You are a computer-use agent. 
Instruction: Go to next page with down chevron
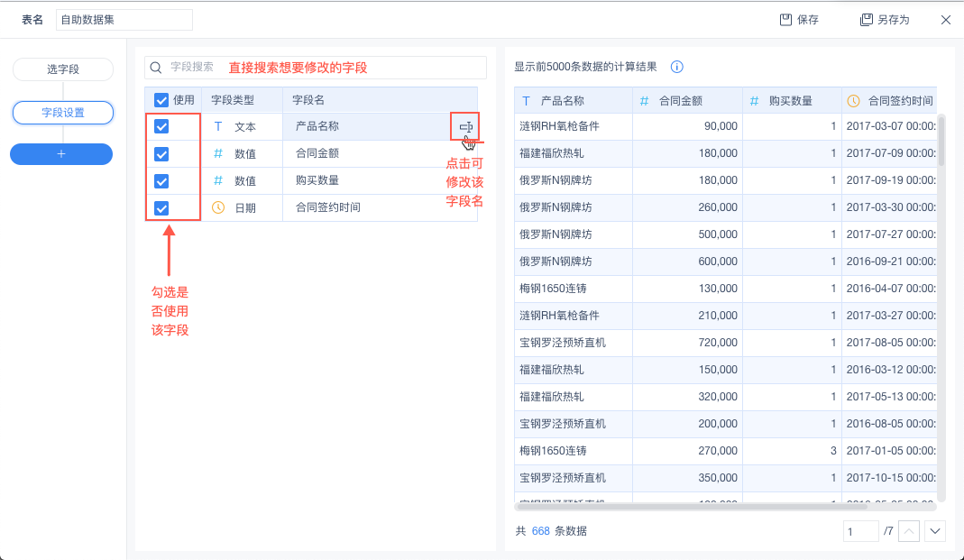tap(935, 531)
